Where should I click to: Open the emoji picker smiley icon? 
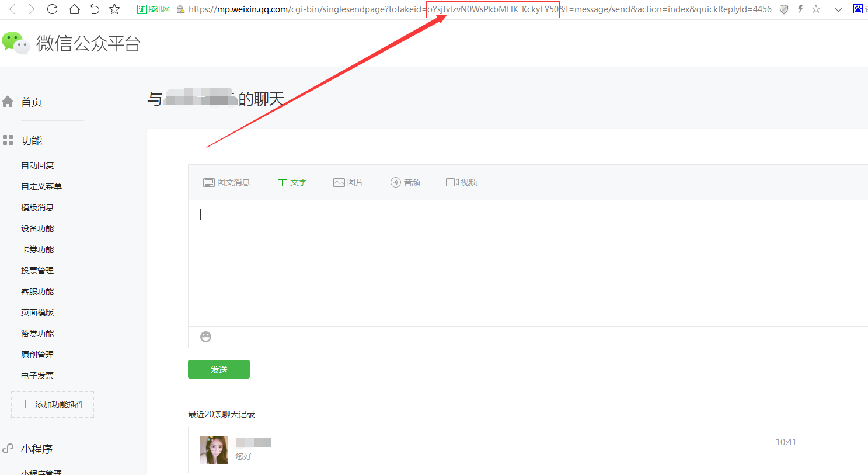(x=205, y=337)
